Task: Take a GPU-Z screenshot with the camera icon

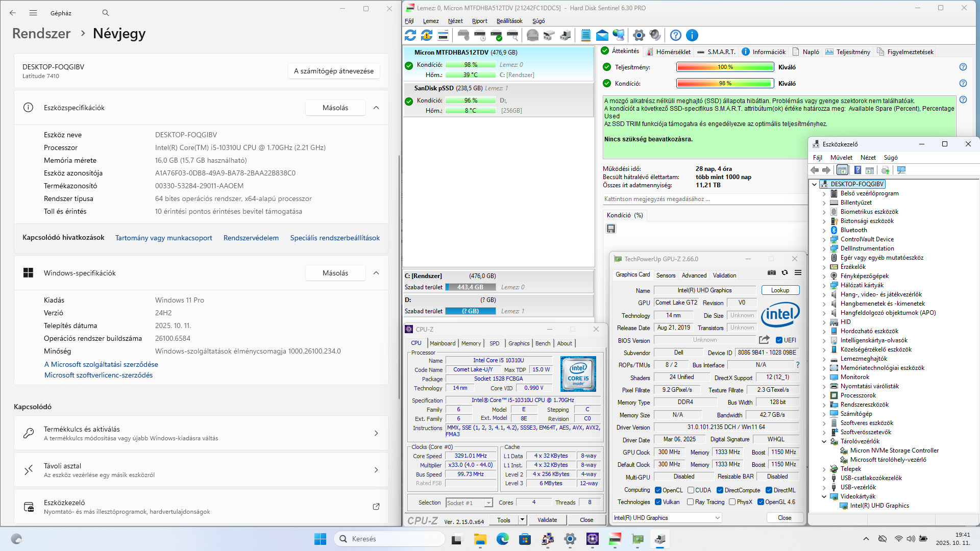Action: tap(772, 273)
